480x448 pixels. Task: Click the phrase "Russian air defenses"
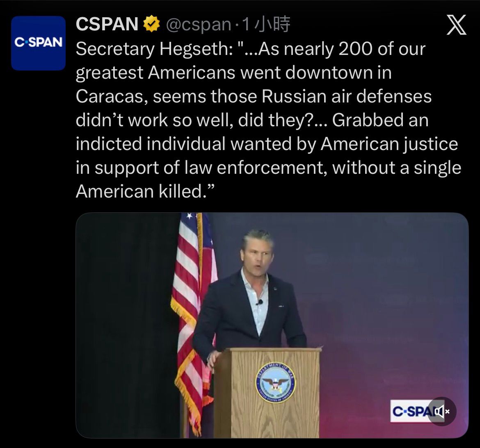pos(347,97)
